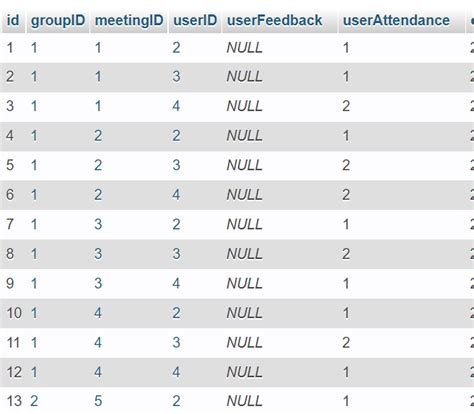The image size is (474, 414).
Task: Select userAttendance value in row id 3
Action: (x=346, y=106)
